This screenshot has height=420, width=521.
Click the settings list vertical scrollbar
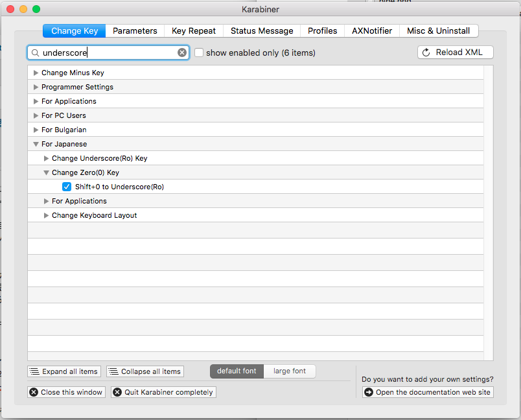tap(488, 213)
